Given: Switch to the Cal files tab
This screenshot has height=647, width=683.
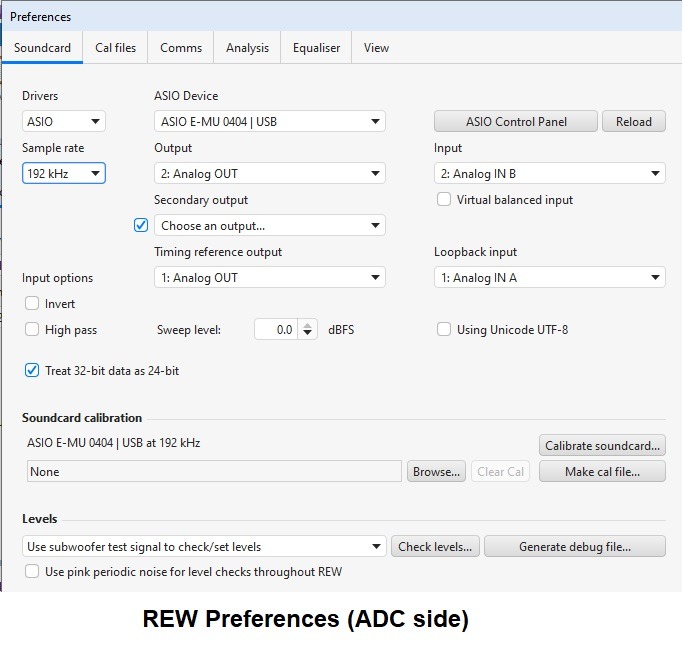Looking at the screenshot, I should tap(115, 47).
